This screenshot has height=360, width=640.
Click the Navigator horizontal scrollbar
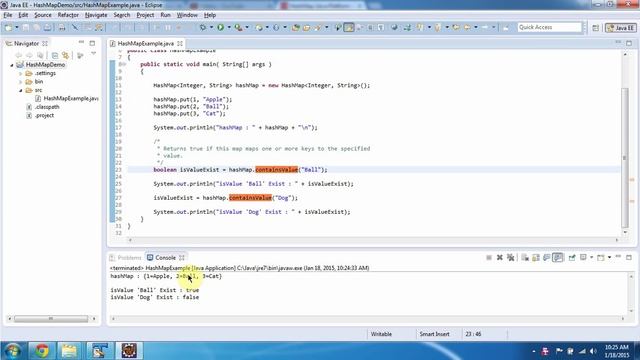coord(51,319)
